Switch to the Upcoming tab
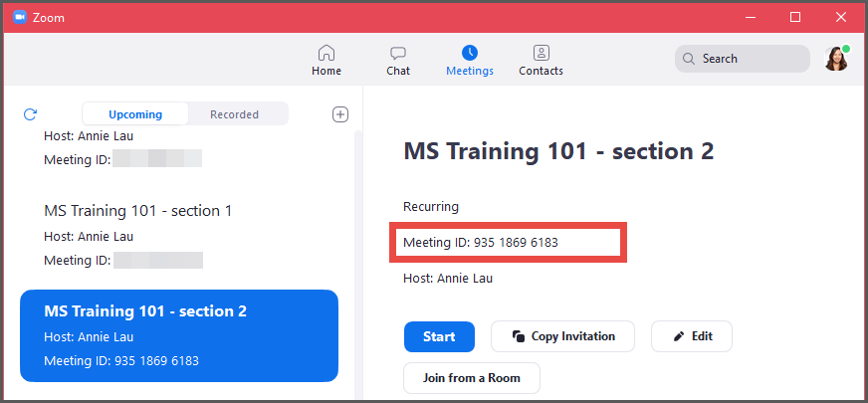Image resolution: width=868 pixels, height=403 pixels. pos(135,114)
